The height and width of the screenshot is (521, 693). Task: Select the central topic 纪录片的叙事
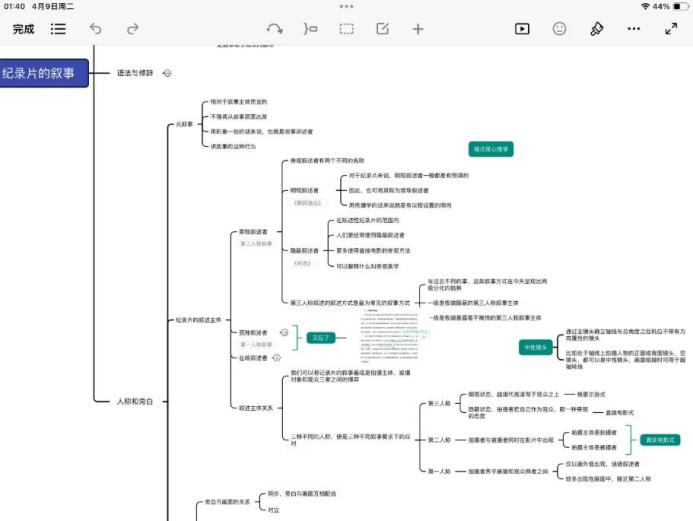coord(43,72)
